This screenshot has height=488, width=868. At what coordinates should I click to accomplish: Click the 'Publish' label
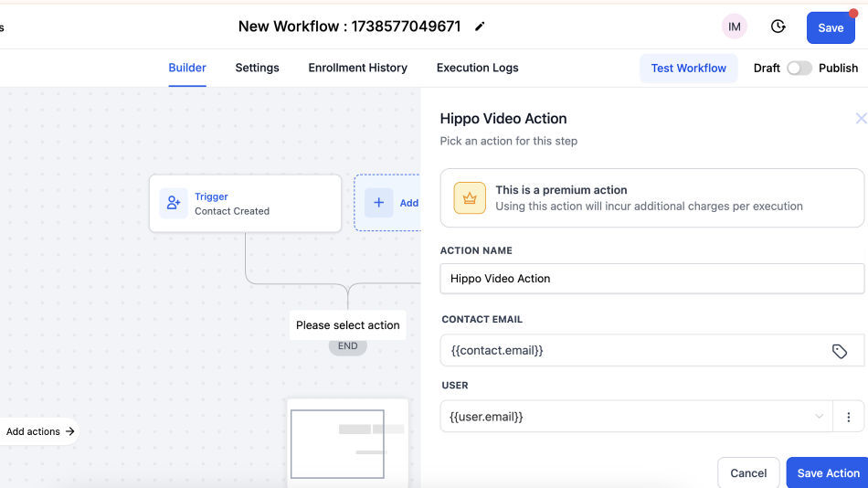pos(838,69)
